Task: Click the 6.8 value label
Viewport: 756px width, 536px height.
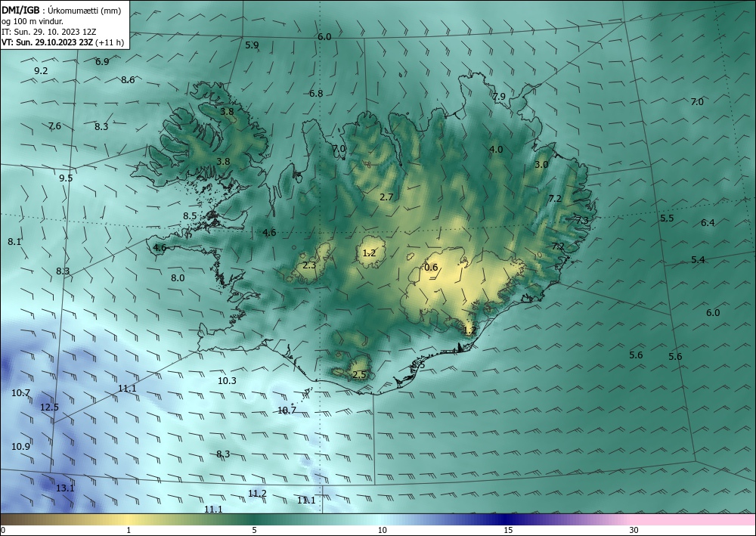Action: coord(316,94)
